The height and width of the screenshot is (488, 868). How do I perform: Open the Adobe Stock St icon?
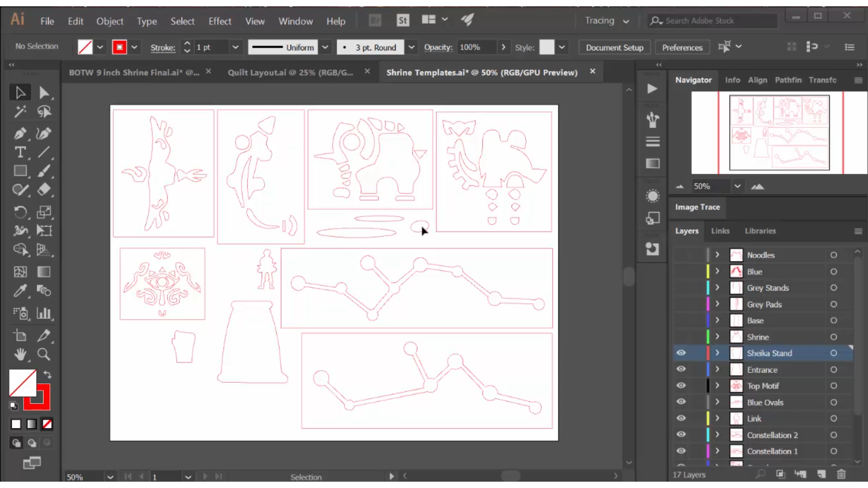point(402,20)
